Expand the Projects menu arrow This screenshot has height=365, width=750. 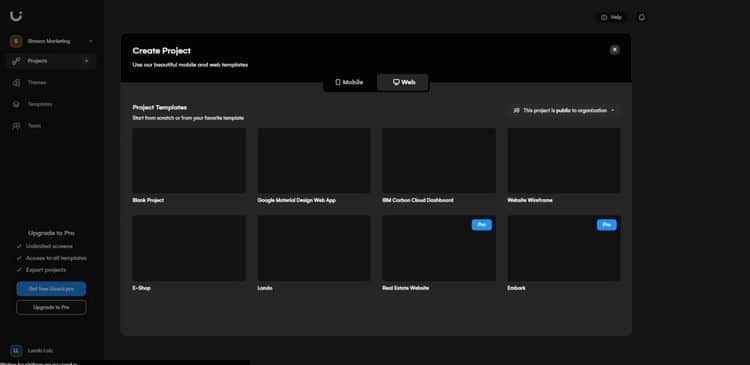[x=87, y=61]
